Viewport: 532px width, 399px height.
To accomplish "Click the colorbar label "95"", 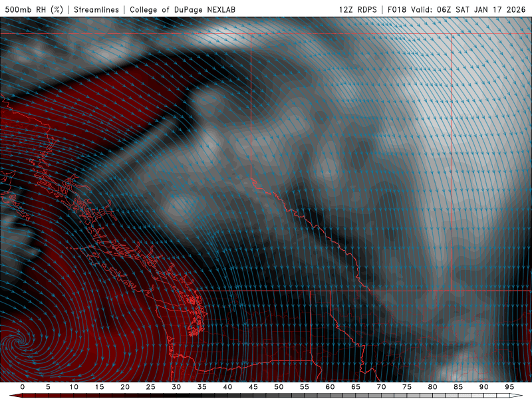I will pyautogui.click(x=509, y=387).
